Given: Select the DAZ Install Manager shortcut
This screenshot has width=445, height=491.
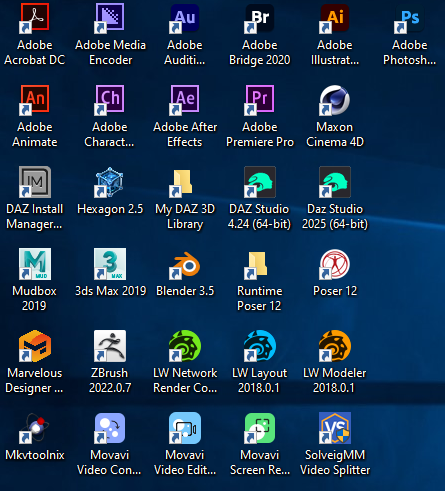Looking at the screenshot, I should click(35, 182).
